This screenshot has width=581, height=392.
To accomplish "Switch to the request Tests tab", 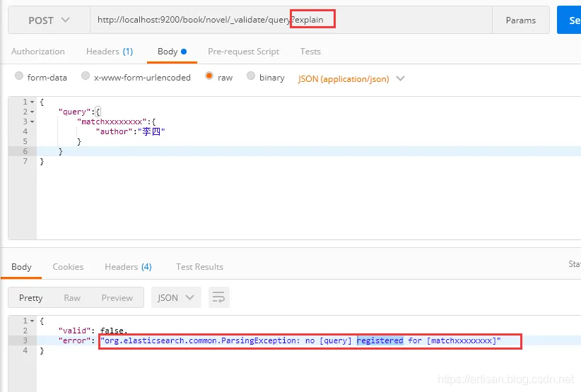I will [x=310, y=52].
